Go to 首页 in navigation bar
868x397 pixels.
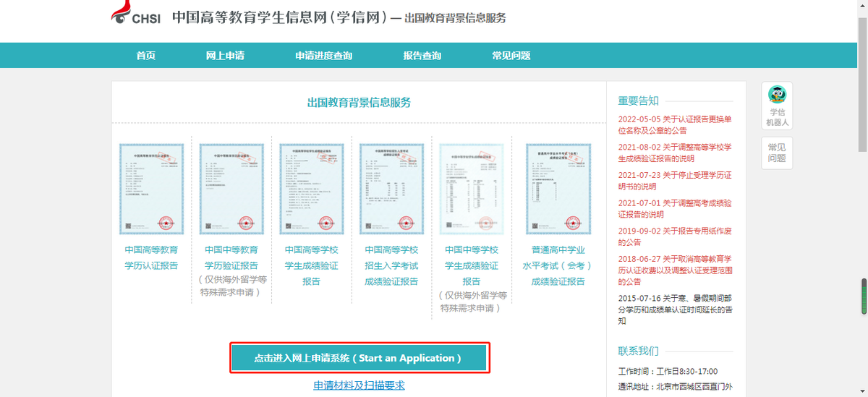(x=146, y=56)
